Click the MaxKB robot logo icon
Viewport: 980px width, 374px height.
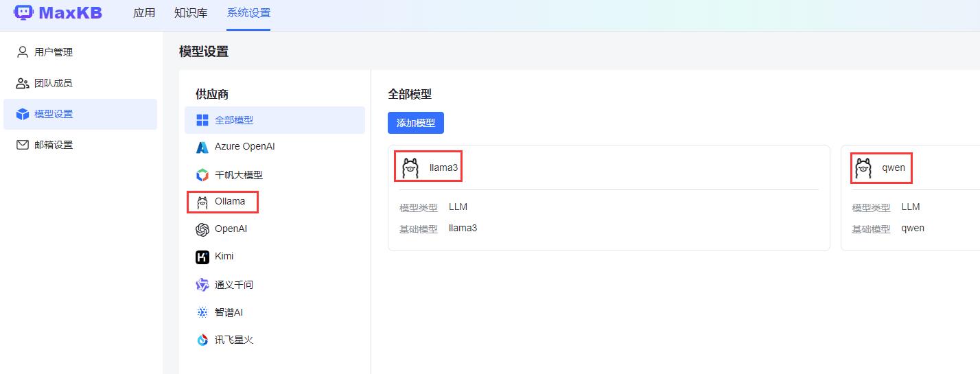click(x=23, y=12)
